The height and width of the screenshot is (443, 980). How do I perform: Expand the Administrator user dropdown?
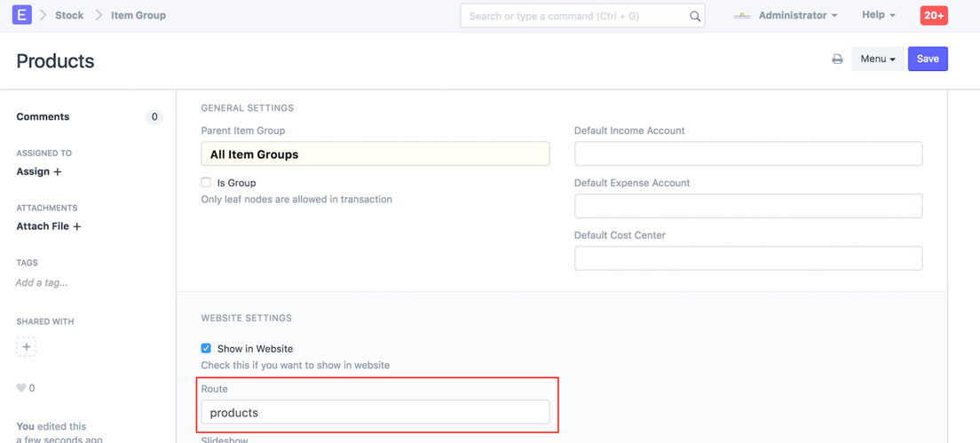point(798,15)
